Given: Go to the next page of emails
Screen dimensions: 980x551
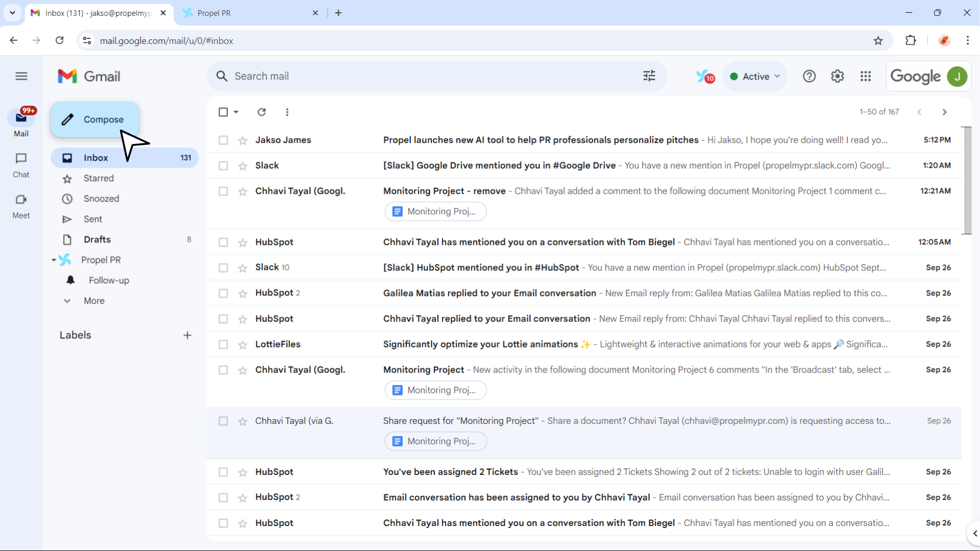Looking at the screenshot, I should point(944,112).
